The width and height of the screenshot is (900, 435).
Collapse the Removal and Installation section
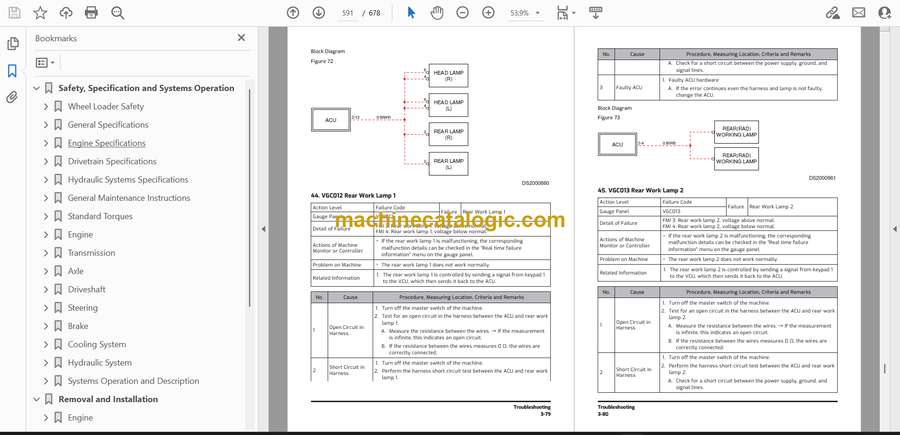[37, 399]
